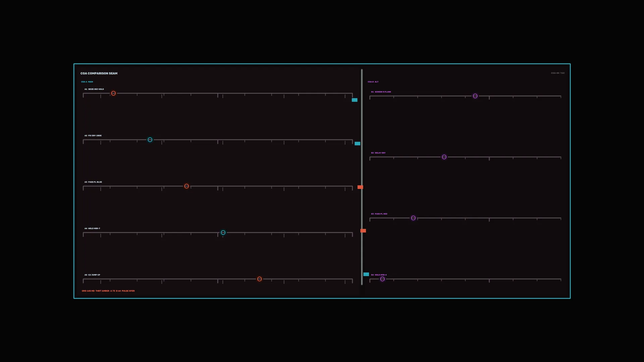The image size is (644, 362).
Task: Click the teal seam flag beside A1 track
Action: pyautogui.click(x=355, y=100)
